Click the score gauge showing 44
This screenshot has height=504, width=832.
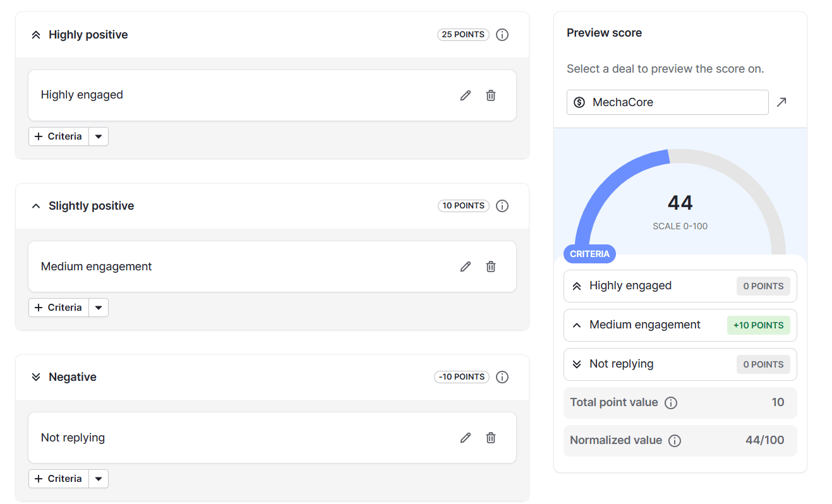[680, 202]
